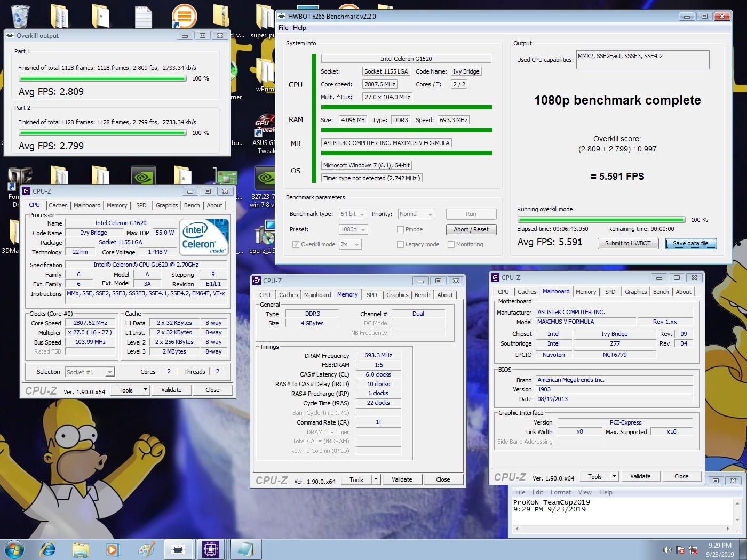Open the volume speaker icon in the tray
The height and width of the screenshot is (560, 747).
pos(667,550)
